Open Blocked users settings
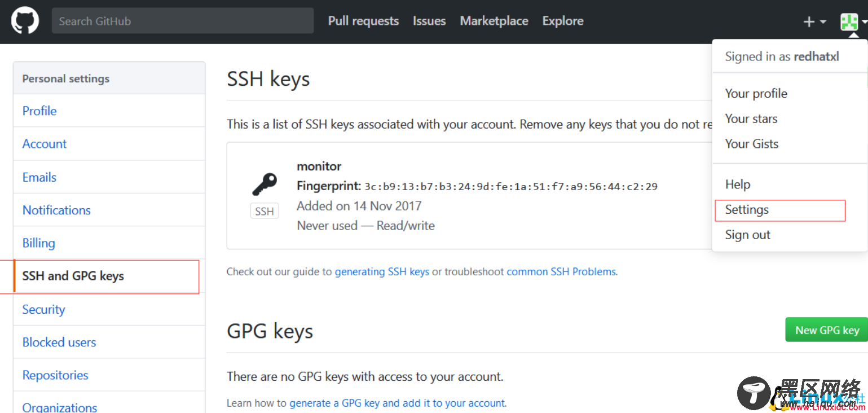Screen dimensions: 868x413 [x=109, y=342]
